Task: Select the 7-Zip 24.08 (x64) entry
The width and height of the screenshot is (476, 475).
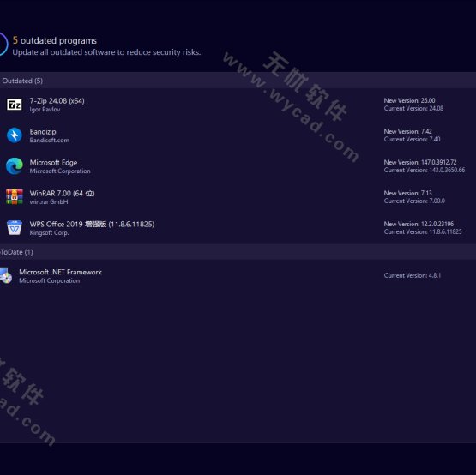Action: 57,101
